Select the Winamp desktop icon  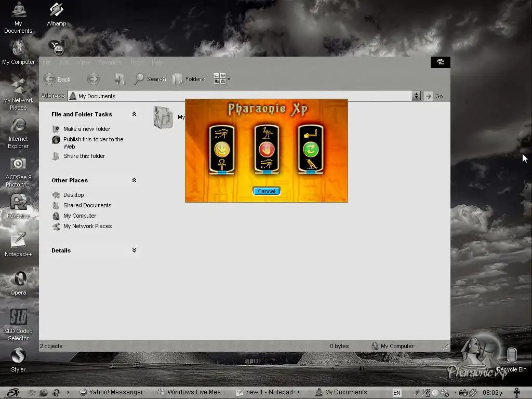point(56,14)
